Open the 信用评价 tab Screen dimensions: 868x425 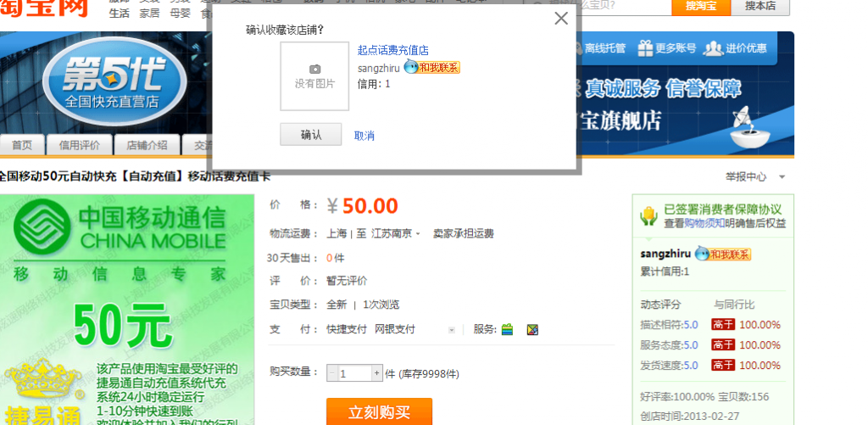tap(80, 145)
